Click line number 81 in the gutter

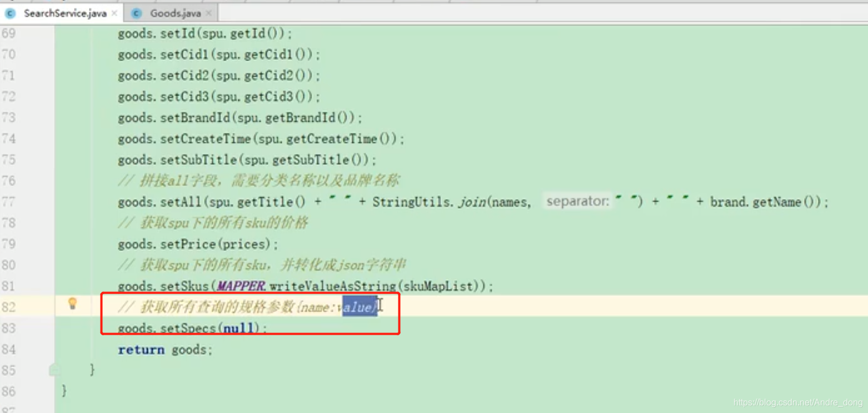(8, 286)
